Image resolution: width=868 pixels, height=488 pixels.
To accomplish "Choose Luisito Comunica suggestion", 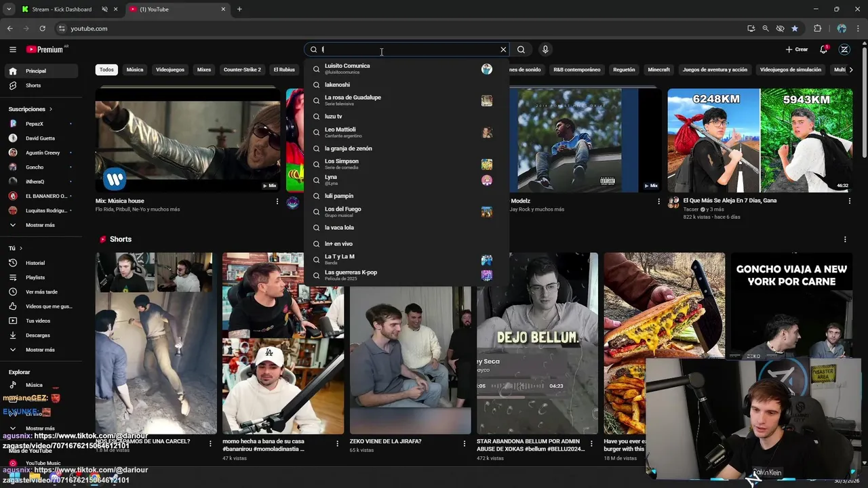I will 407,68.
